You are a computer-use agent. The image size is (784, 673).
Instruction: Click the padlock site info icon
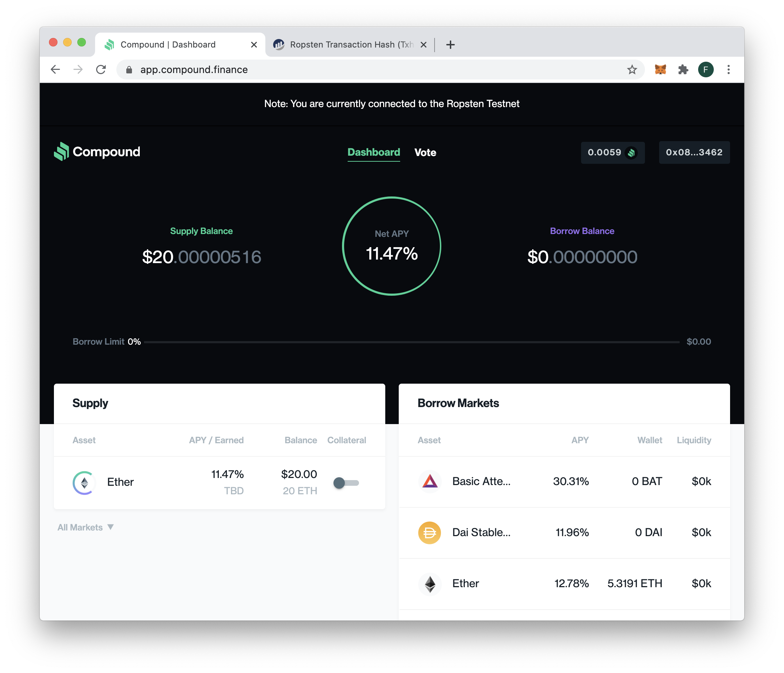pos(129,69)
